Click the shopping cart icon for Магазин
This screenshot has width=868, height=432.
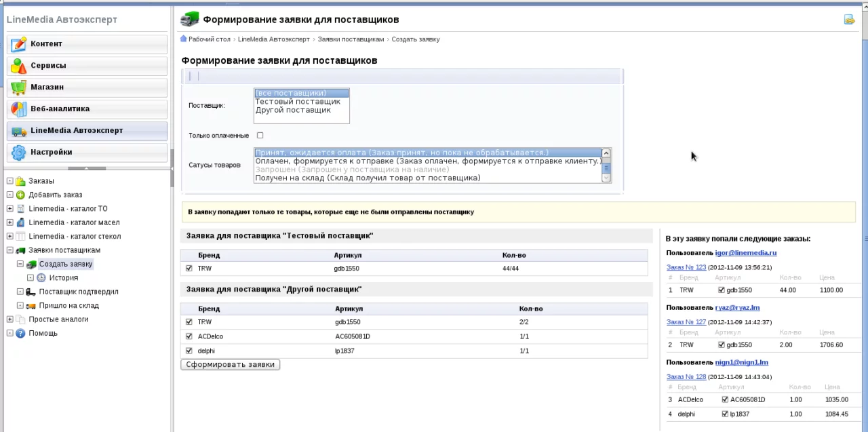(x=19, y=87)
